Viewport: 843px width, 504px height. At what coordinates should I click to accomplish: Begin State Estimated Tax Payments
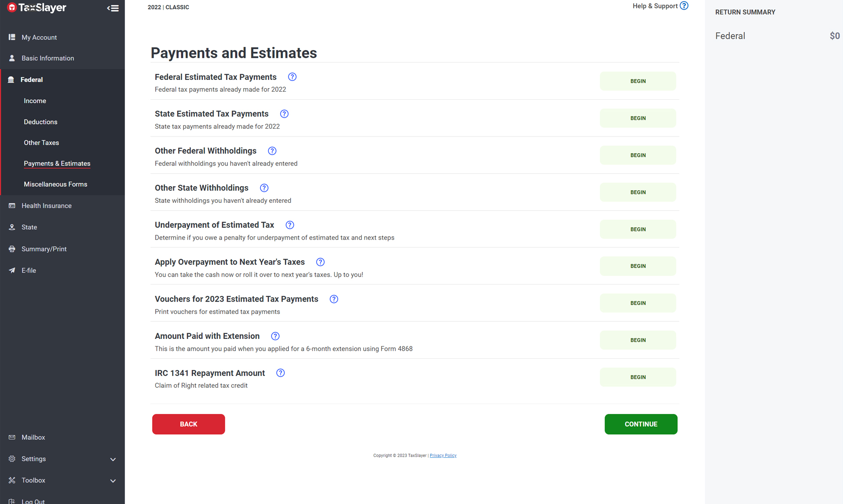click(x=638, y=118)
